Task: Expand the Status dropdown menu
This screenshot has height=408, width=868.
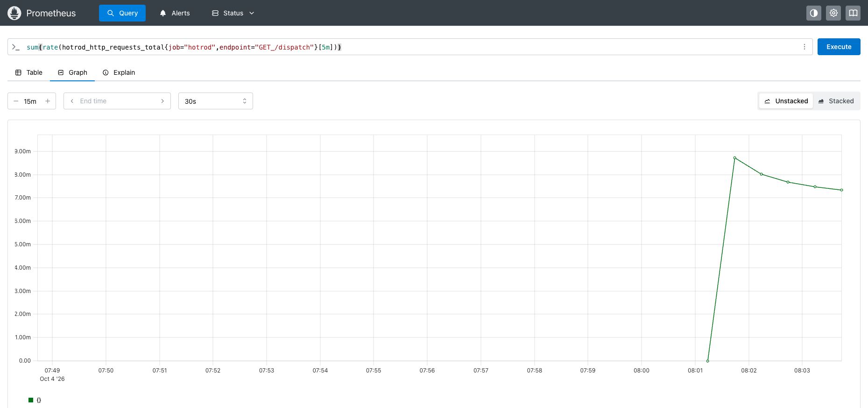Action: [233, 13]
